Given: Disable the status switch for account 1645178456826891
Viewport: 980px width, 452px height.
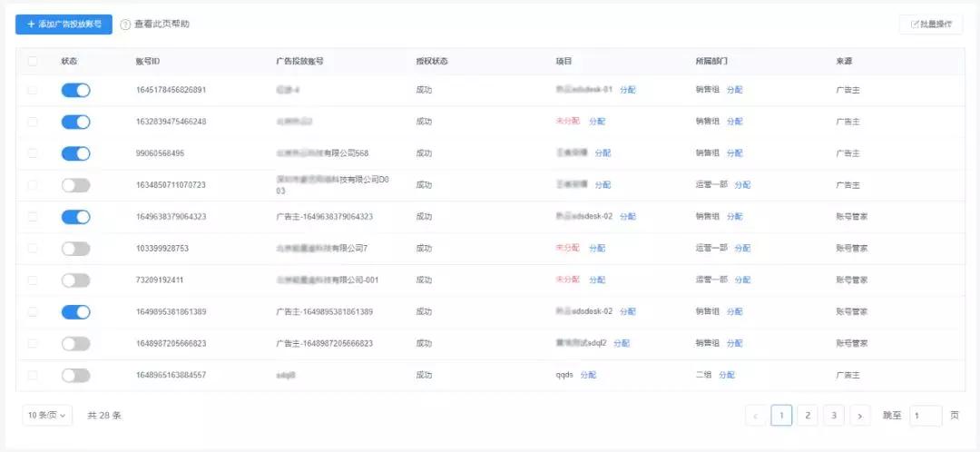Looking at the screenshot, I should coord(75,90).
